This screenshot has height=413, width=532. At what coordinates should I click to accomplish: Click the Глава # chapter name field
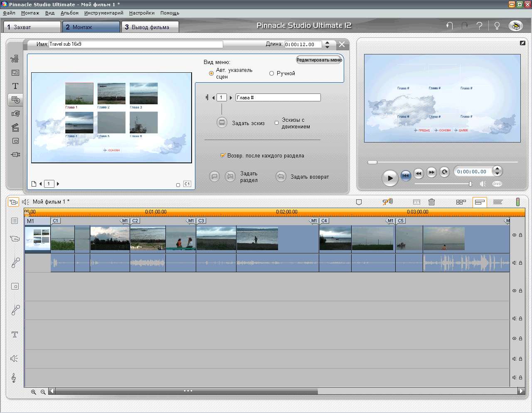[x=278, y=98]
